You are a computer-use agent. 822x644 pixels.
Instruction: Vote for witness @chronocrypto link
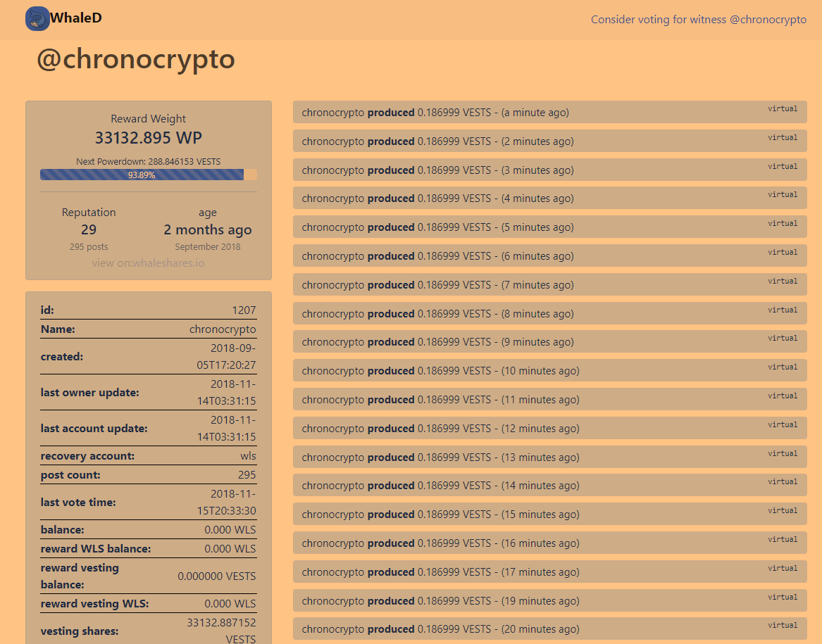[x=698, y=20]
